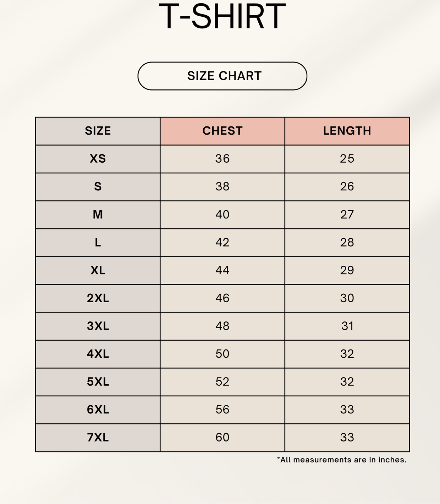Choose the 3XL size row label

point(98,326)
